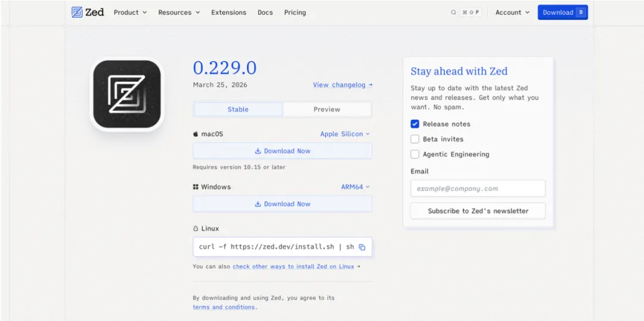The width and height of the screenshot is (644, 321).
Task: Click the March 25, 2026 date
Action: (220, 85)
